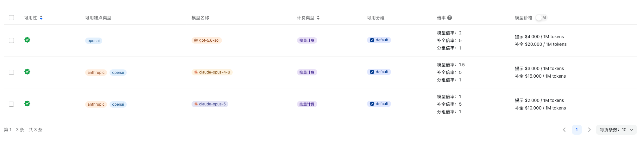Click the anthropic endpoint tag for claude-opus-4-8
644x142 pixels.
[96, 73]
